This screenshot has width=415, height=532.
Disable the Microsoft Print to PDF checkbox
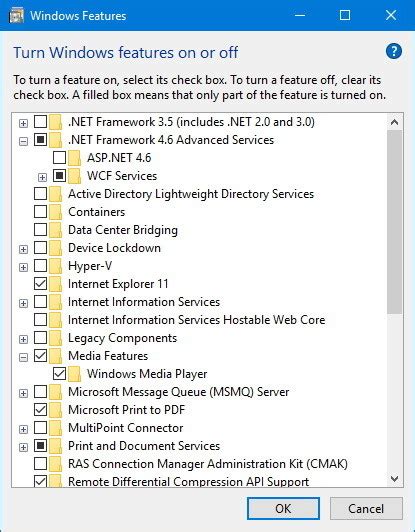(40, 410)
